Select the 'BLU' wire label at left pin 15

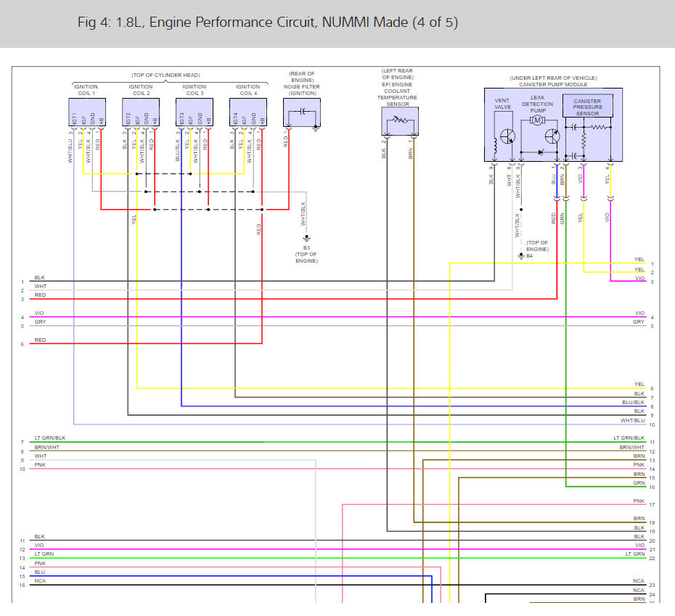coord(40,572)
